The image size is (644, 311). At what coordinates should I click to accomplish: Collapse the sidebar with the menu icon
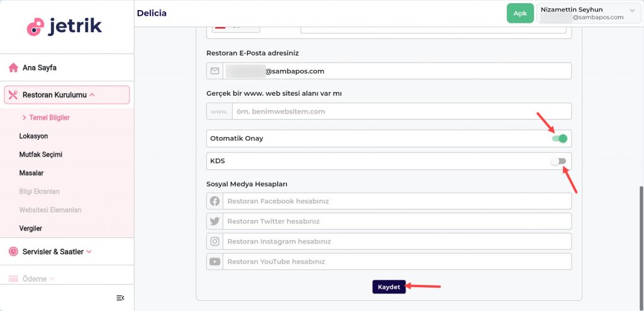[x=120, y=298]
